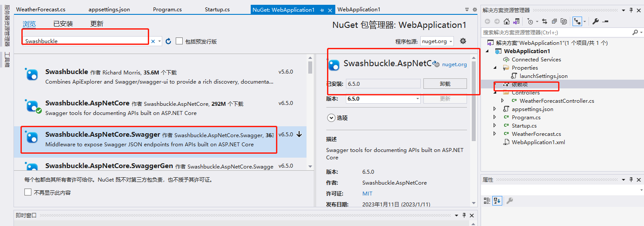Focus the Swashbuckle package search field
The image size is (644, 226).
tap(86, 41)
